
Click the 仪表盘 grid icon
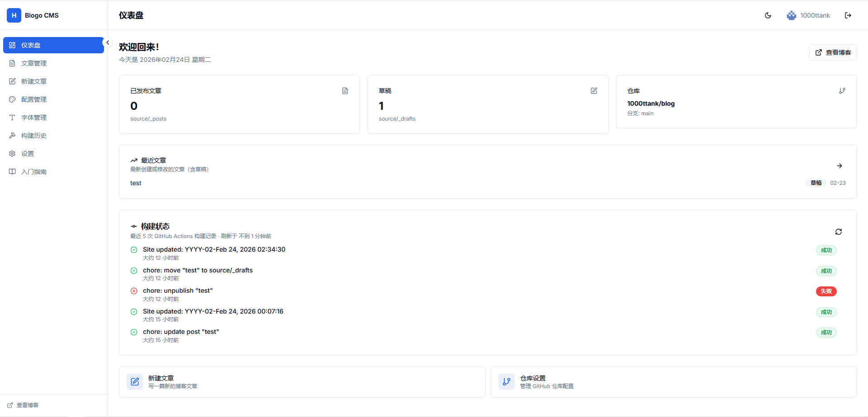tap(12, 45)
